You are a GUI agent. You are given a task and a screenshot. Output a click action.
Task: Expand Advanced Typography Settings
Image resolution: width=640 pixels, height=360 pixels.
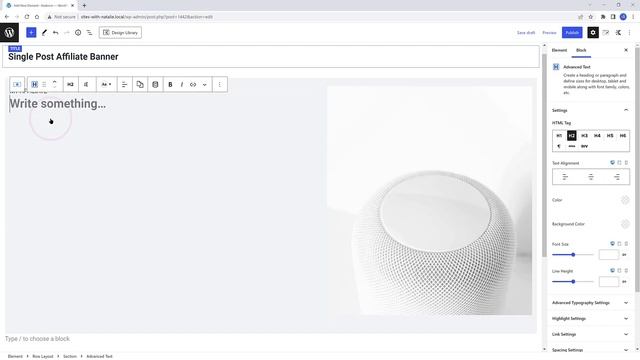point(590,303)
